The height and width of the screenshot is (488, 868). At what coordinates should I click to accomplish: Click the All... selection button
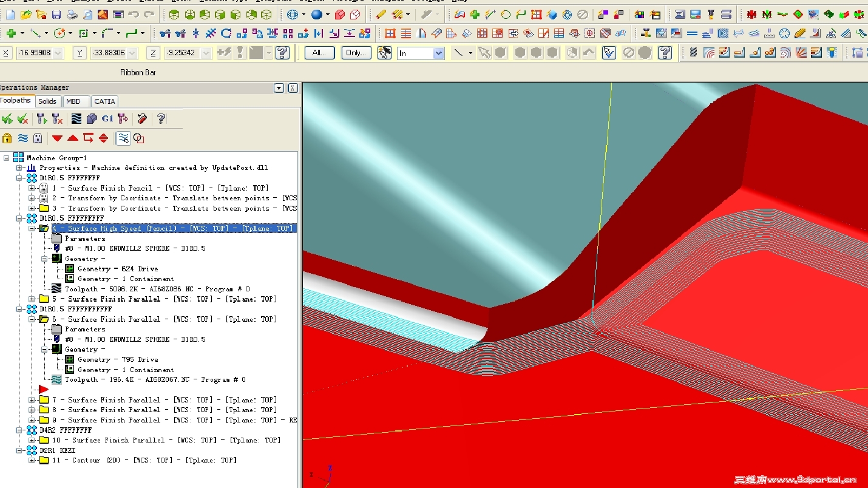319,53
